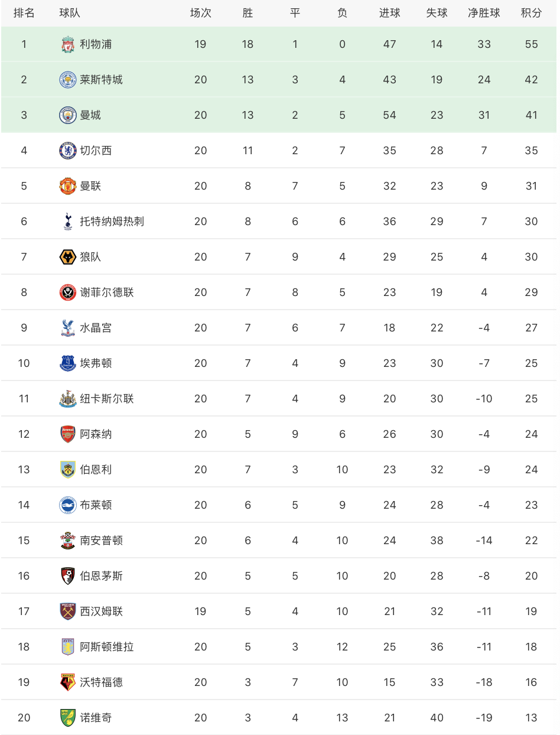Screen dimensions: 560x735
Task: Click the 净胜球 column header
Action: click(484, 13)
